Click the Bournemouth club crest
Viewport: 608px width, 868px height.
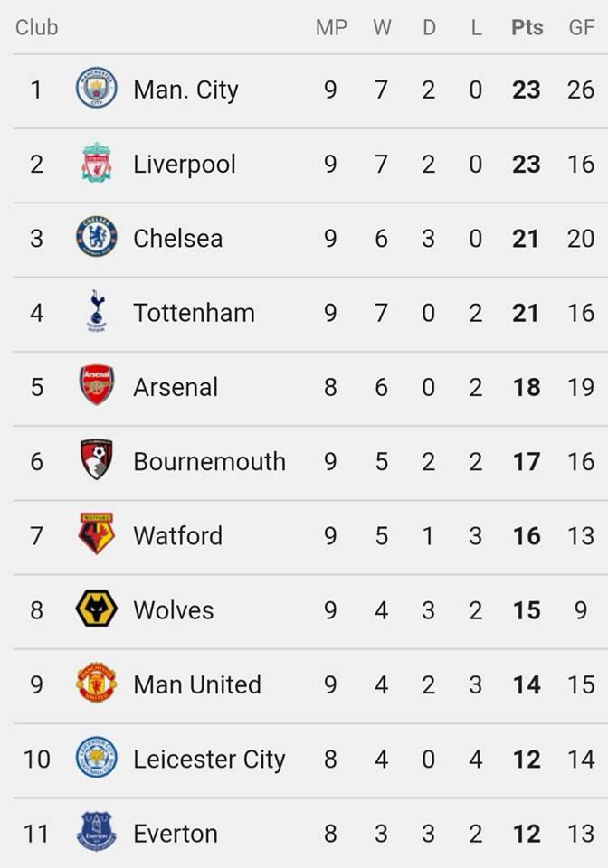96,460
